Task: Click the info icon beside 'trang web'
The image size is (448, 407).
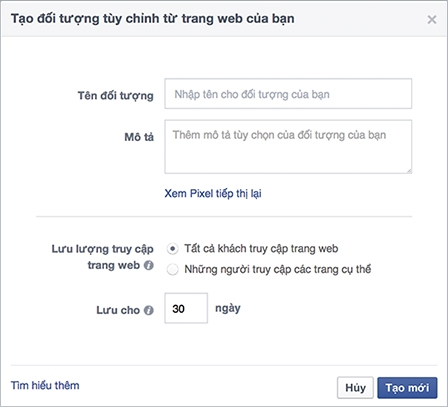Action: (149, 265)
